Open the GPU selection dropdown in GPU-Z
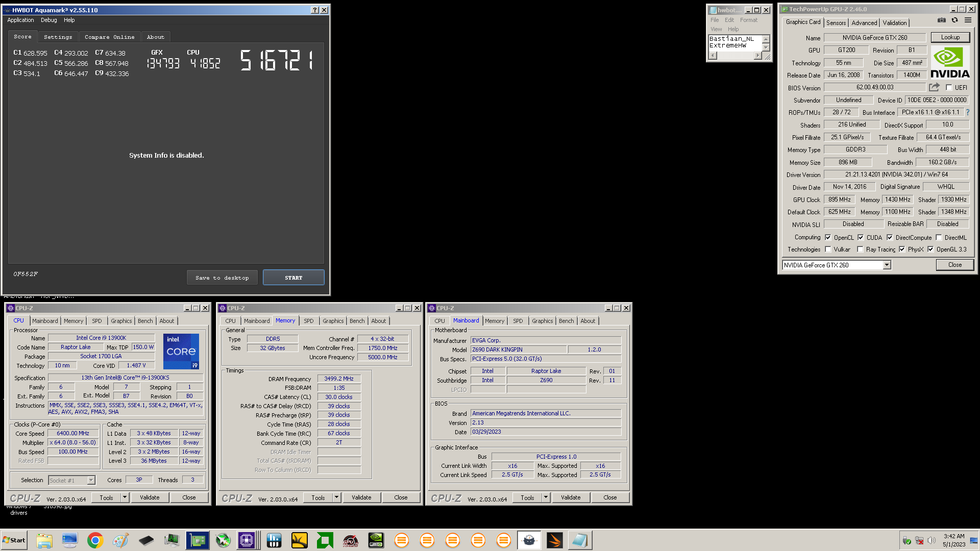The width and height of the screenshot is (980, 551). point(887,265)
